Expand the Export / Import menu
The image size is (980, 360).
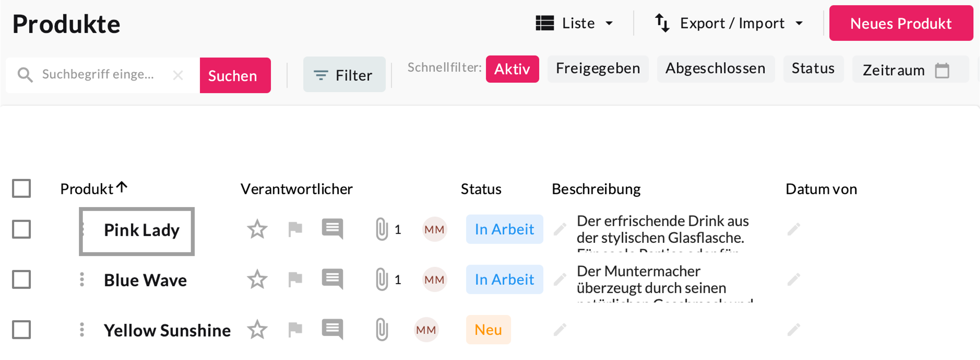tap(728, 23)
